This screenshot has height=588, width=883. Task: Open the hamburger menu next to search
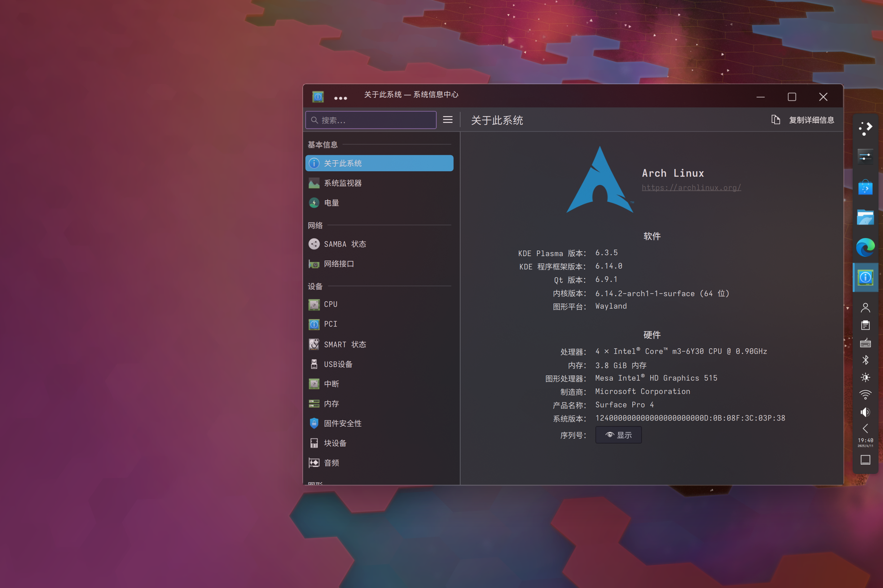(x=448, y=120)
